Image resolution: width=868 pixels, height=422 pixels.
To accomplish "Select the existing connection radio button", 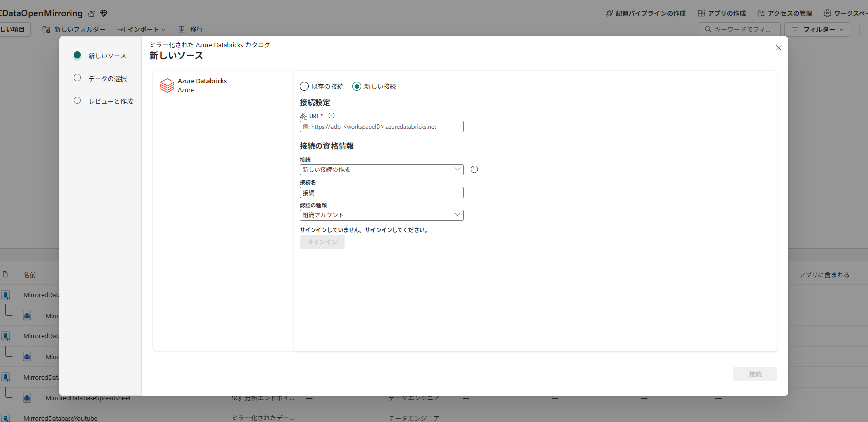I will click(x=304, y=86).
